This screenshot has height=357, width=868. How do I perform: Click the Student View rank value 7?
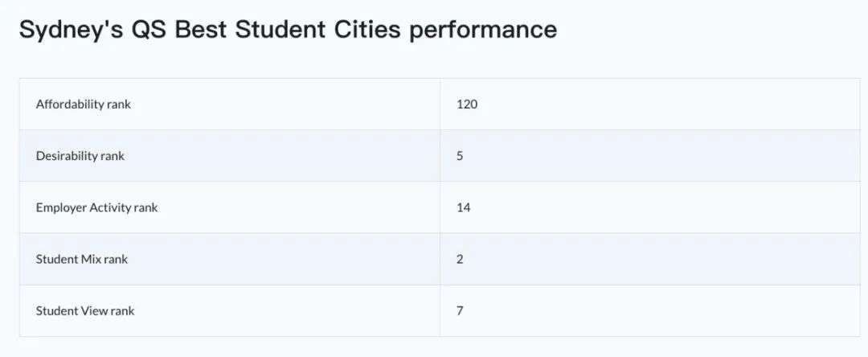(460, 311)
